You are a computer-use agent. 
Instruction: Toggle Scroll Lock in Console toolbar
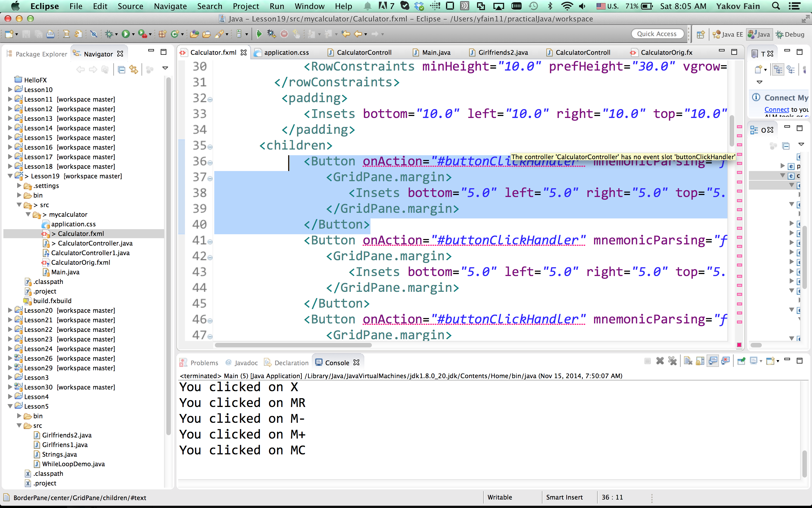coord(700,361)
